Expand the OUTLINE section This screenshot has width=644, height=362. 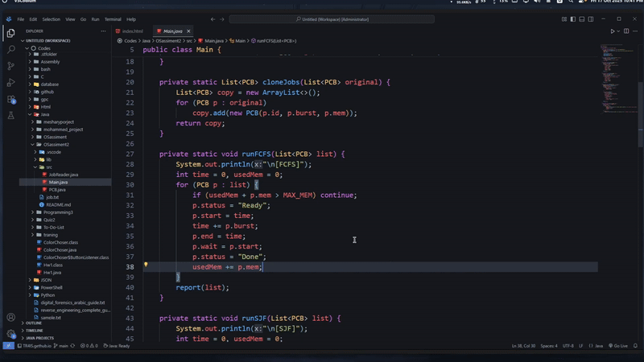click(34, 323)
